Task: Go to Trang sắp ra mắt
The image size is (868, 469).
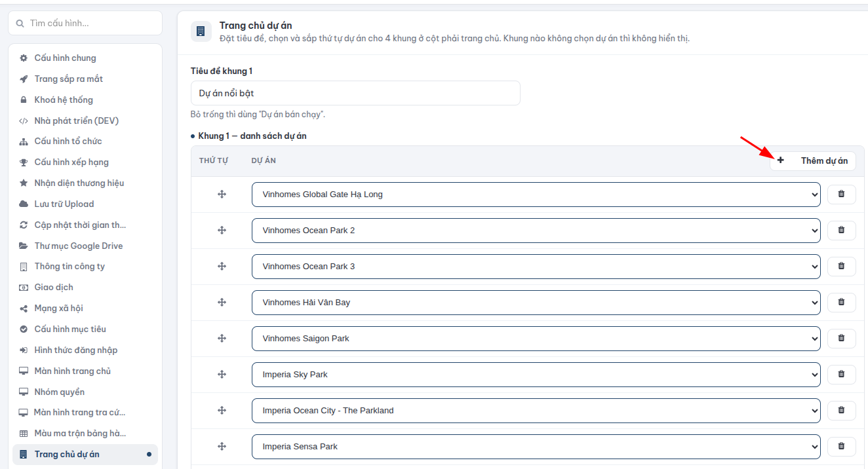Action: (x=85, y=79)
